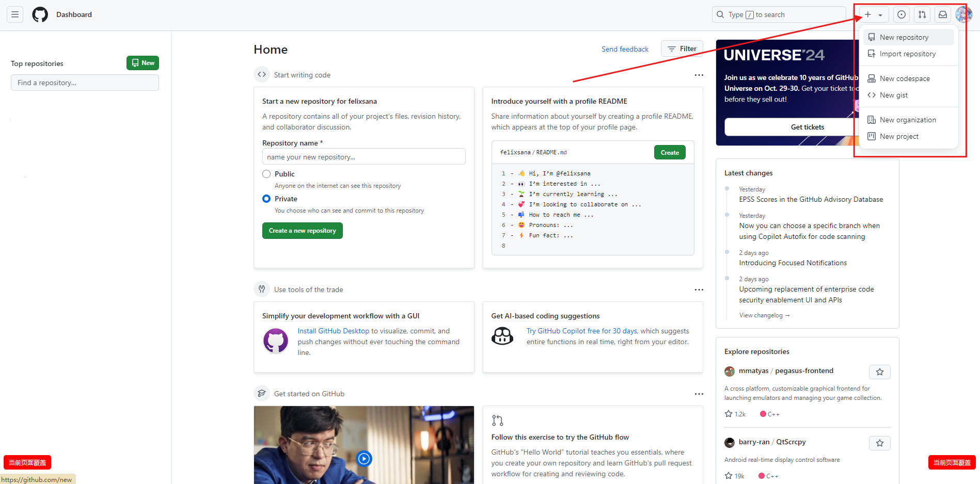Viewport: 980px width, 484px height.
Task: Open the notifications inbox icon
Action: tap(943, 14)
